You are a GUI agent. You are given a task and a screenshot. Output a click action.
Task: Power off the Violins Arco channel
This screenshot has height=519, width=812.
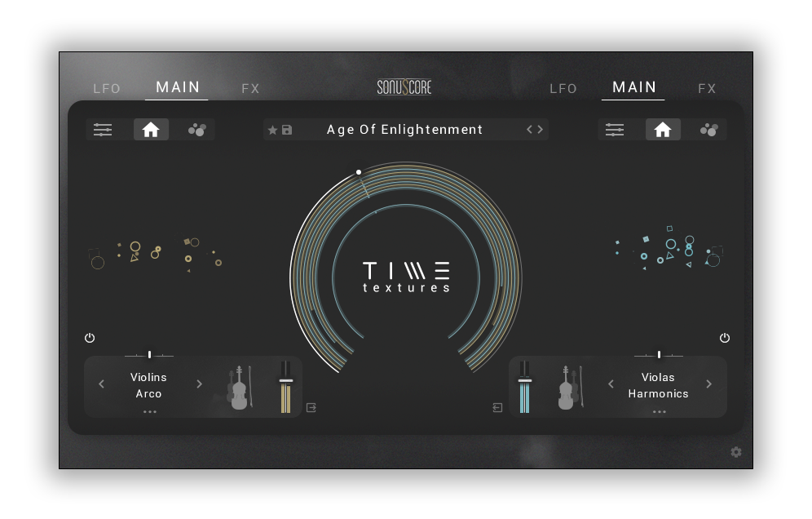(x=90, y=338)
